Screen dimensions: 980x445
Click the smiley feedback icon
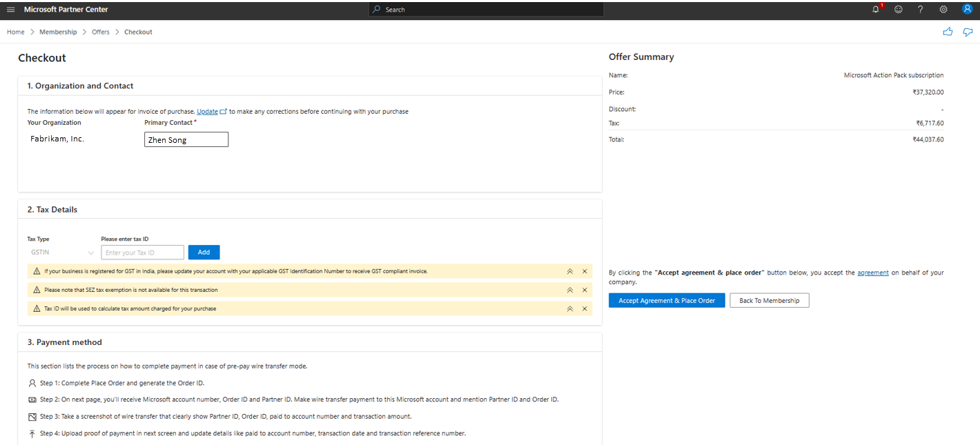pyautogui.click(x=898, y=10)
